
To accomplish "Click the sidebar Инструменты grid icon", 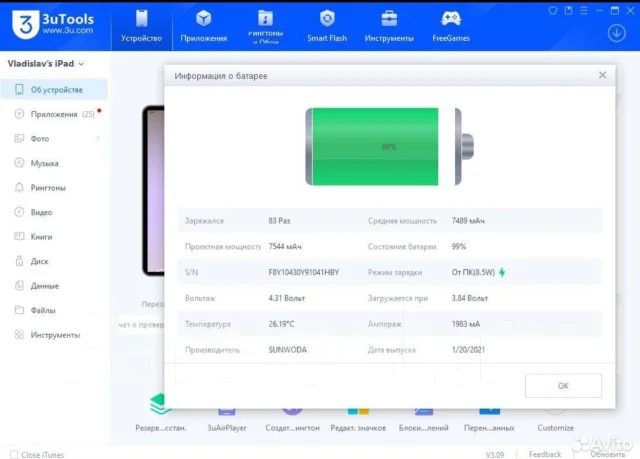I will (19, 335).
